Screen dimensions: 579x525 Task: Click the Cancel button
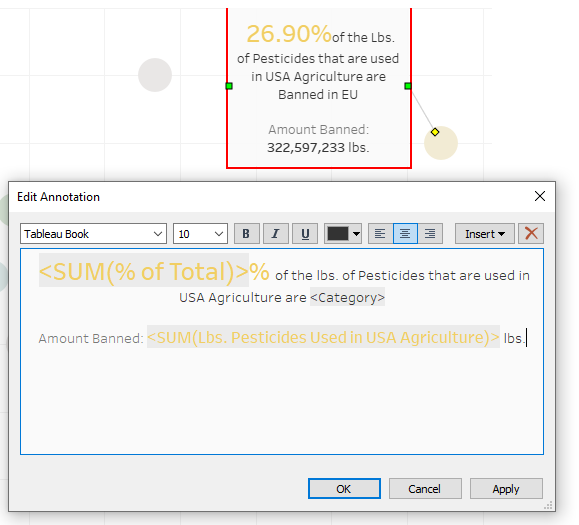425,489
